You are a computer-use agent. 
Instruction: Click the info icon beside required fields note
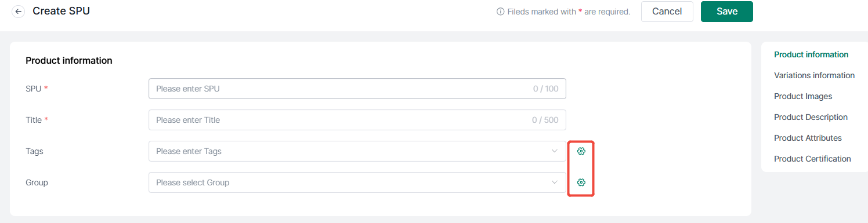pyautogui.click(x=500, y=12)
